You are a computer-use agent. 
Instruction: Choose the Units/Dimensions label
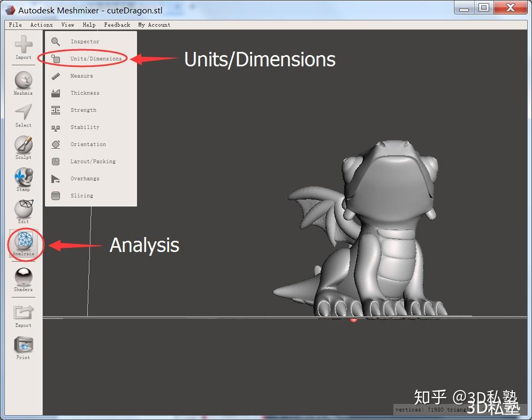point(96,59)
